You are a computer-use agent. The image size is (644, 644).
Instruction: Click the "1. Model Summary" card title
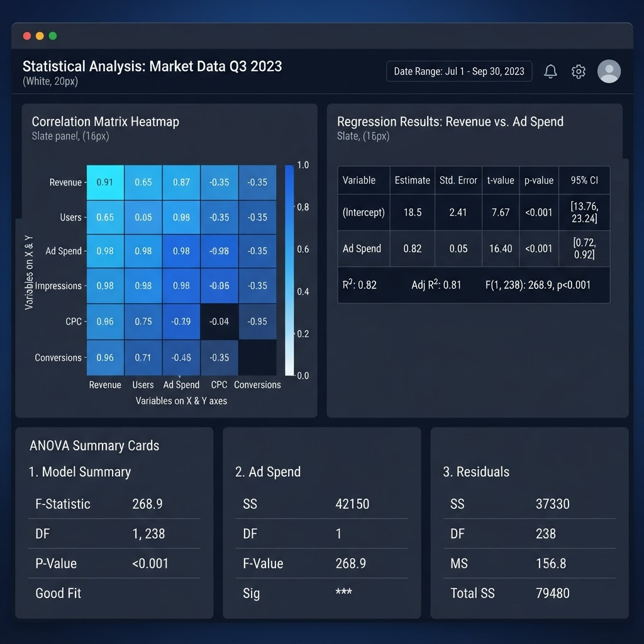tap(80, 472)
